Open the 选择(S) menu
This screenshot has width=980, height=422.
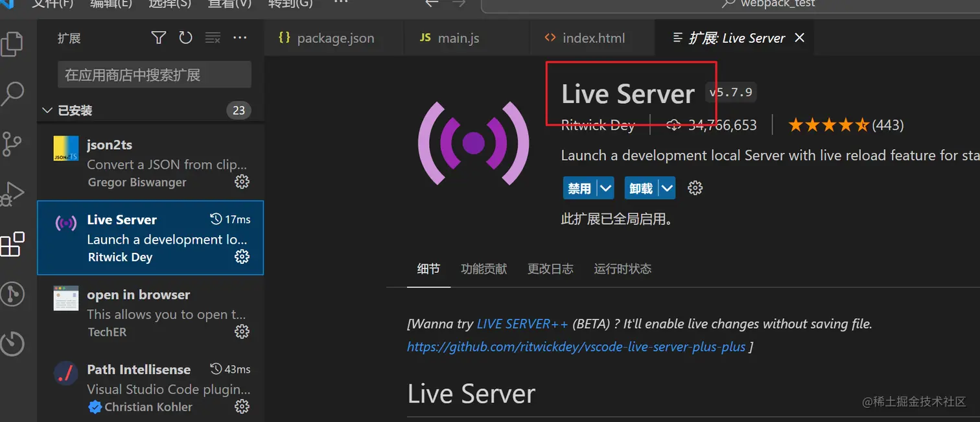pos(170,3)
